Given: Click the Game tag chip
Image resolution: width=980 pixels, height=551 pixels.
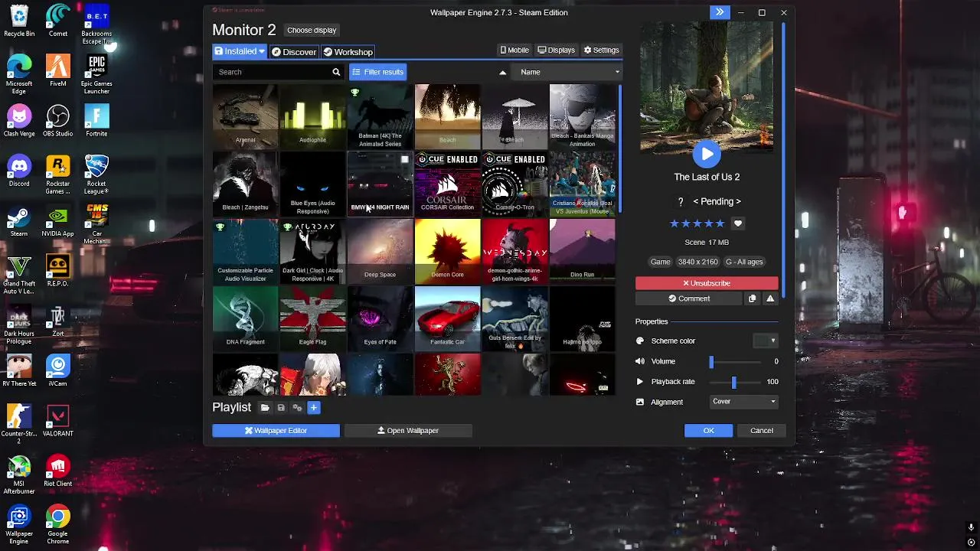Looking at the screenshot, I should 660,262.
